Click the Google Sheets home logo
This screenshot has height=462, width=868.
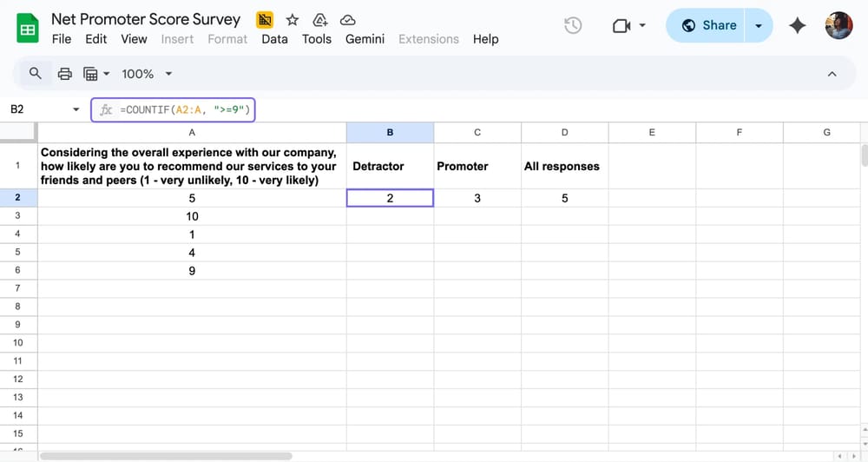pos(28,28)
